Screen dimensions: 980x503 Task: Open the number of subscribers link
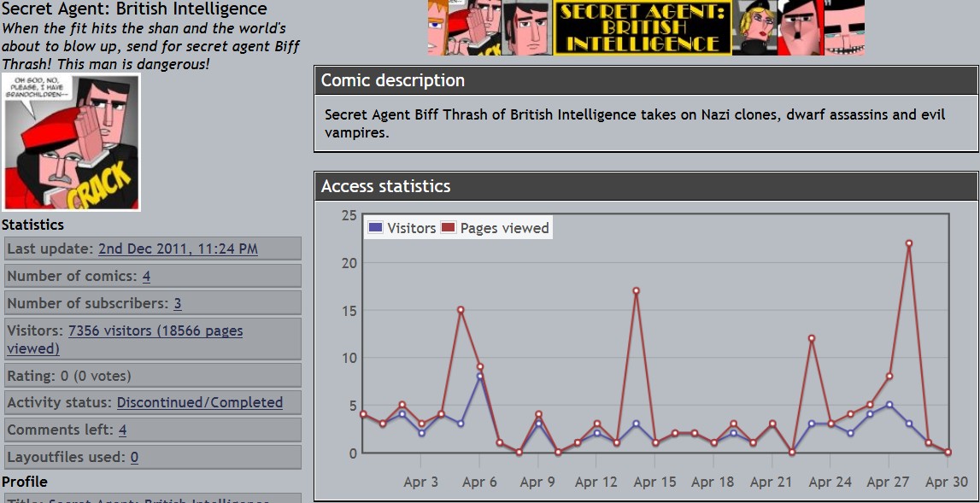177,304
